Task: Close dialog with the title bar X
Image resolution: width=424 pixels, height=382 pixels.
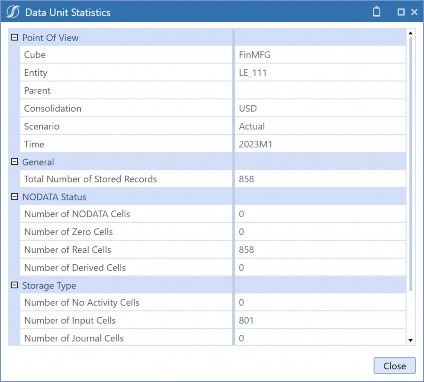Action: [x=414, y=12]
